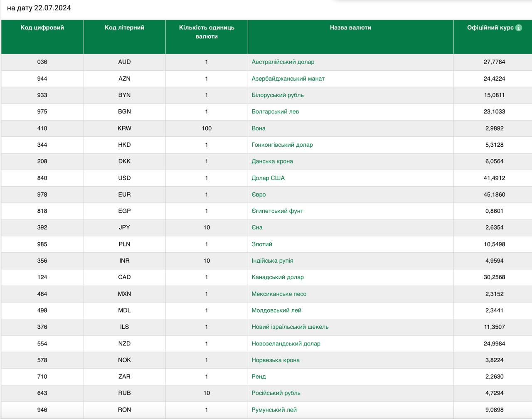Open the Азербайджанський манат link
The height and width of the screenshot is (419, 532).
(288, 79)
